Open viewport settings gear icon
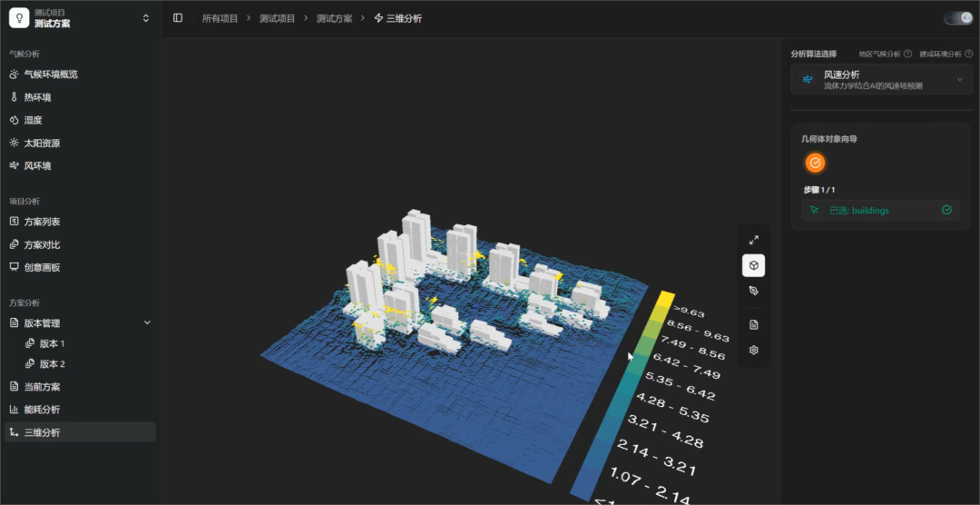This screenshot has height=505, width=980. tap(754, 351)
